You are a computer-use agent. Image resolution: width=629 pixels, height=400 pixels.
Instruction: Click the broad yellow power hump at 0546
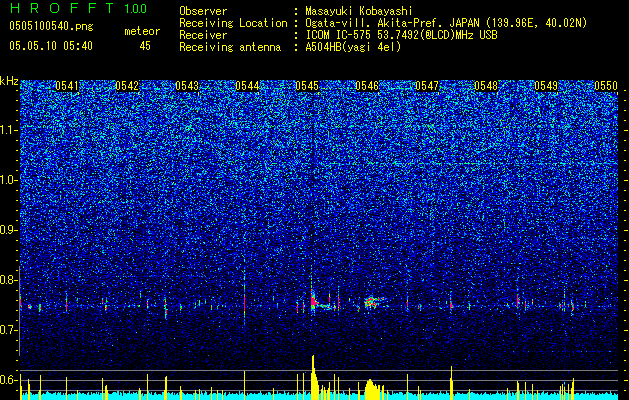pos(373,389)
